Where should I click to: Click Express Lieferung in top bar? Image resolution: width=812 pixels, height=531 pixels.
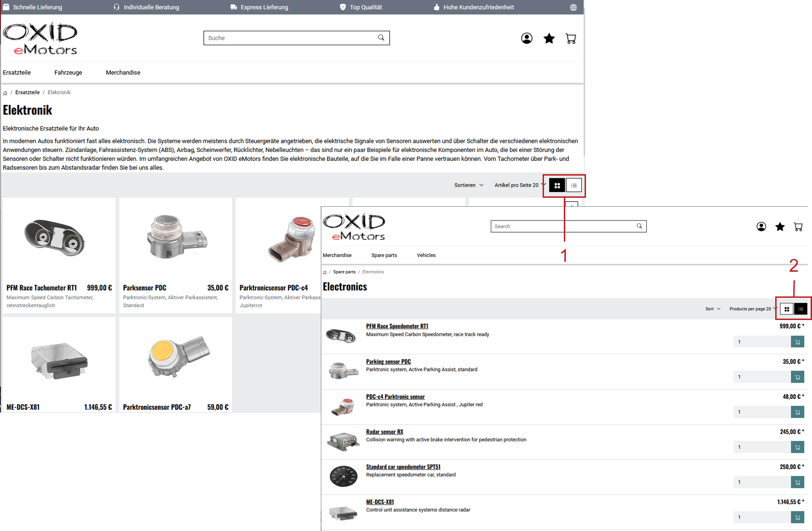(259, 7)
